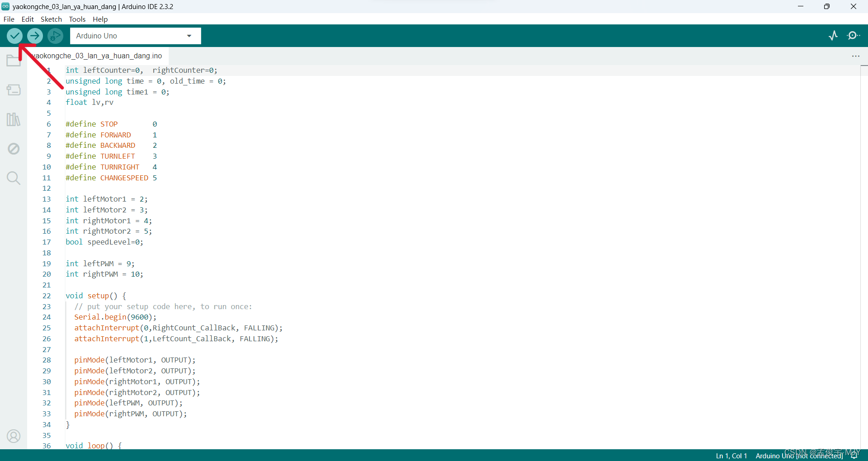Click 'pinMode(leftPWM, OUTPUT);' line
This screenshot has width=868, height=461.
pyautogui.click(x=128, y=403)
